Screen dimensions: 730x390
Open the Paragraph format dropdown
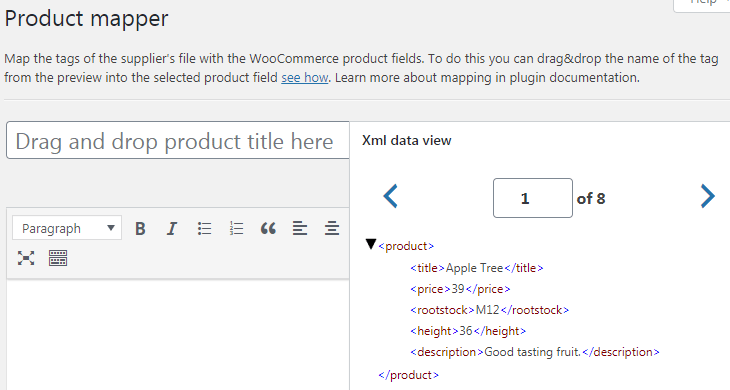click(67, 228)
